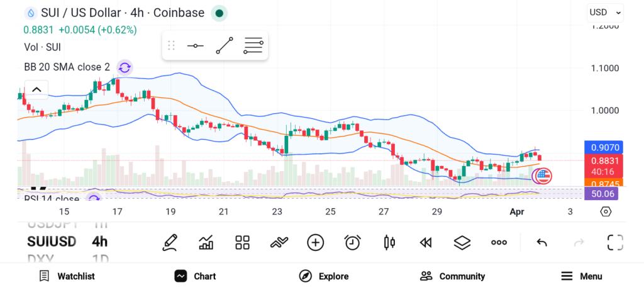The image size is (644, 290).
Task: Open the USD currency dropdown
Action: 606,12
